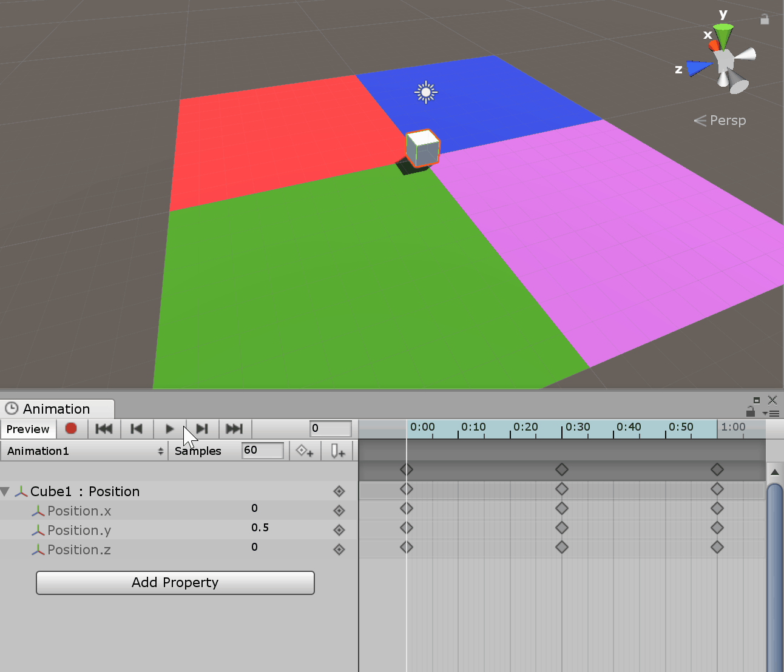Click the Add Keyframe icon
Screen dimensions: 784x672
pyautogui.click(x=305, y=451)
